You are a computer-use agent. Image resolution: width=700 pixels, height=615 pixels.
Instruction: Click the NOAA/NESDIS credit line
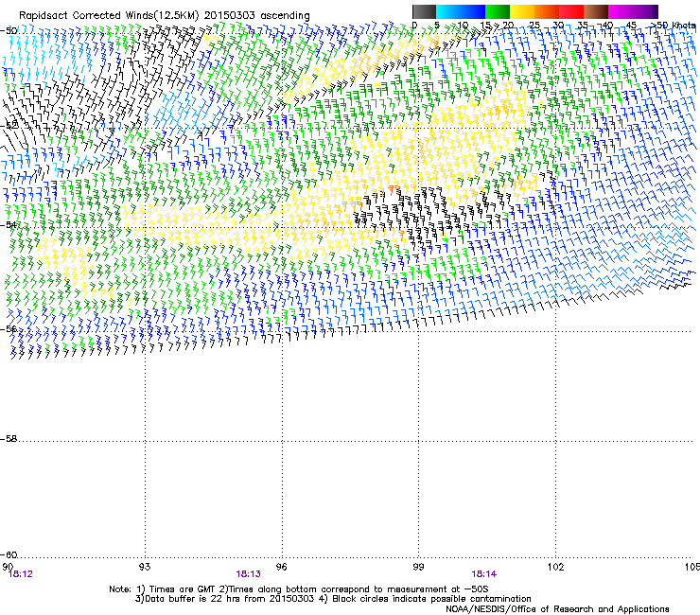tap(557, 609)
